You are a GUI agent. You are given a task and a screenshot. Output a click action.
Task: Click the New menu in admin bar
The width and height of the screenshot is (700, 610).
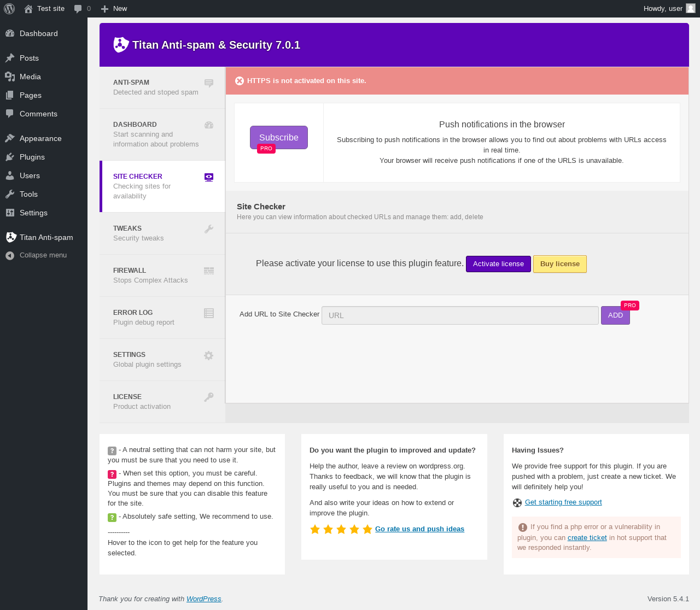pyautogui.click(x=114, y=9)
